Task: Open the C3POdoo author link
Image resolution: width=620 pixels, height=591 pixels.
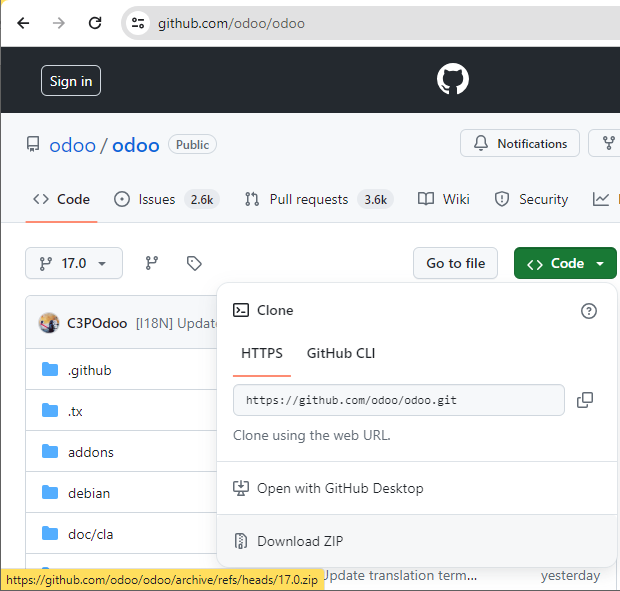Action: tap(97, 323)
